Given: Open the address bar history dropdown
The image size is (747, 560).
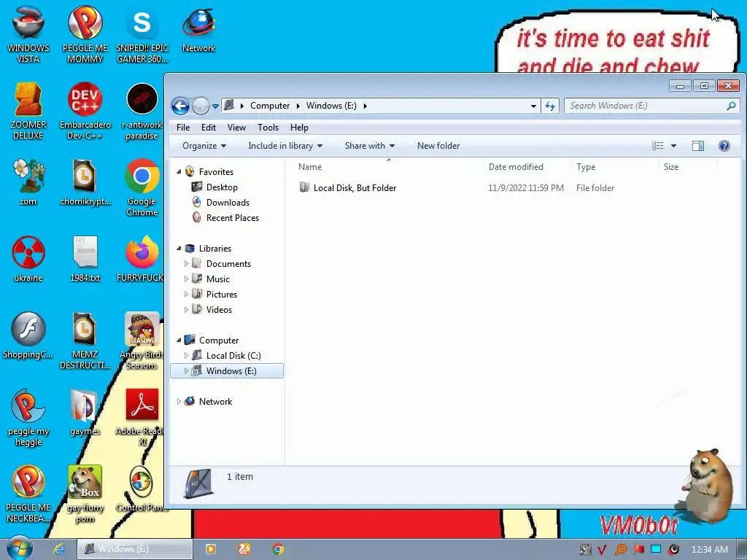Looking at the screenshot, I should (533, 106).
